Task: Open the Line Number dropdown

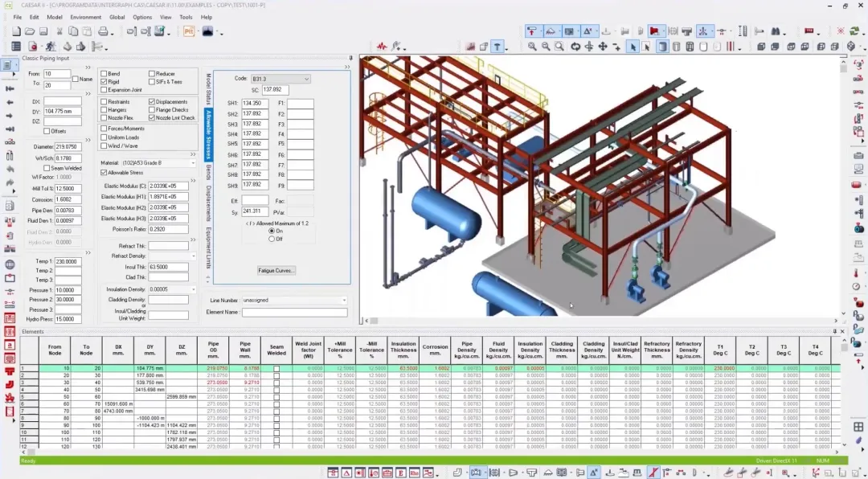Action: click(344, 300)
